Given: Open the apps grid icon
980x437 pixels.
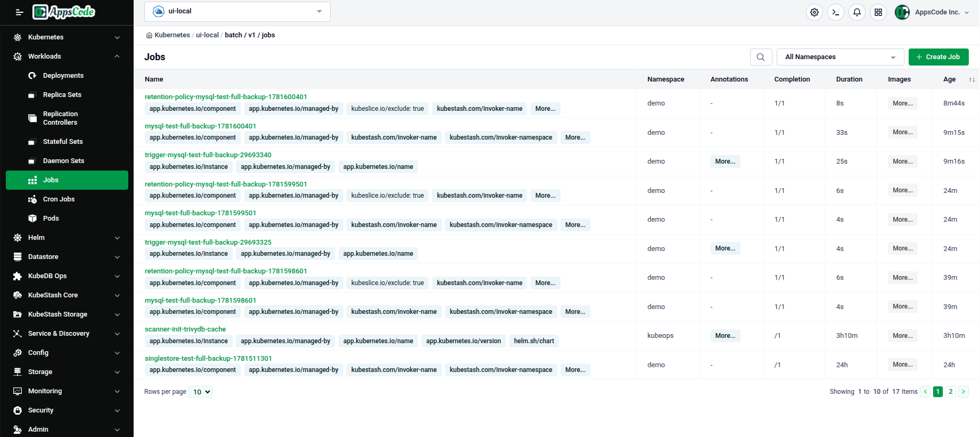Looking at the screenshot, I should click(x=878, y=12).
